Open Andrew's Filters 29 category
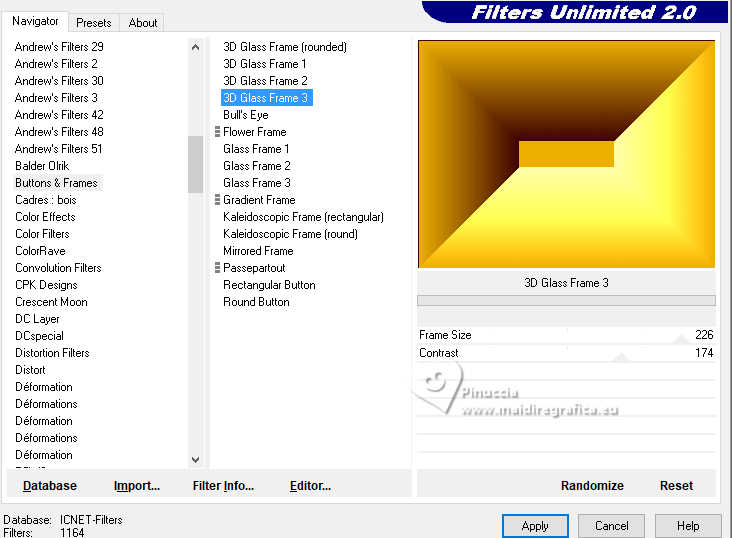This screenshot has height=538, width=732. (x=59, y=47)
